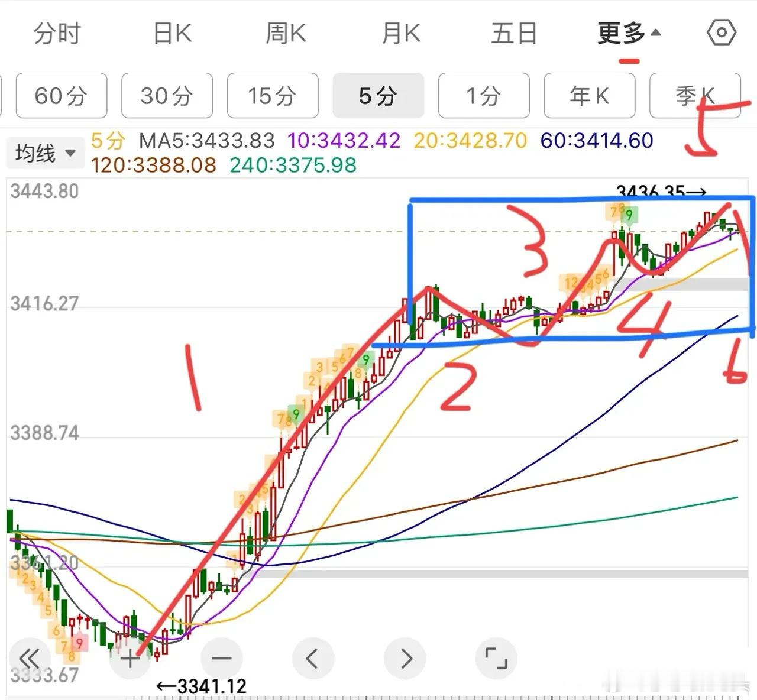This screenshot has width=757, height=700.
Task: Switch to the 月K tab
Action: 401,34
